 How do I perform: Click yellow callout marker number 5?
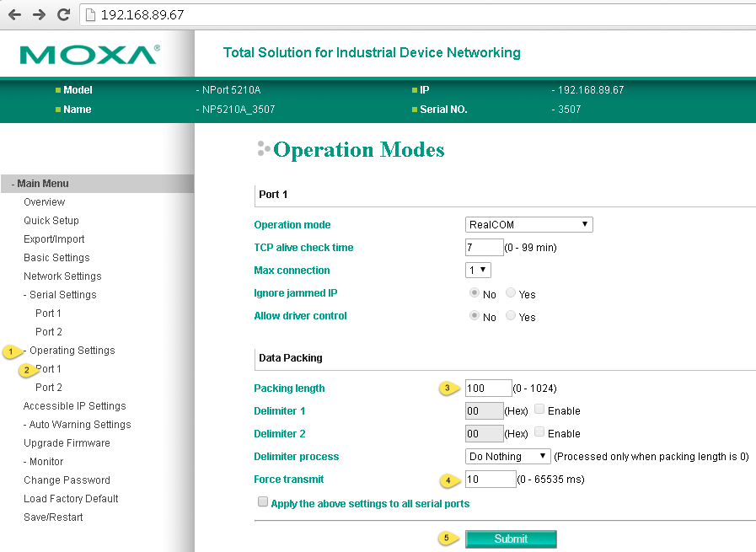click(447, 538)
